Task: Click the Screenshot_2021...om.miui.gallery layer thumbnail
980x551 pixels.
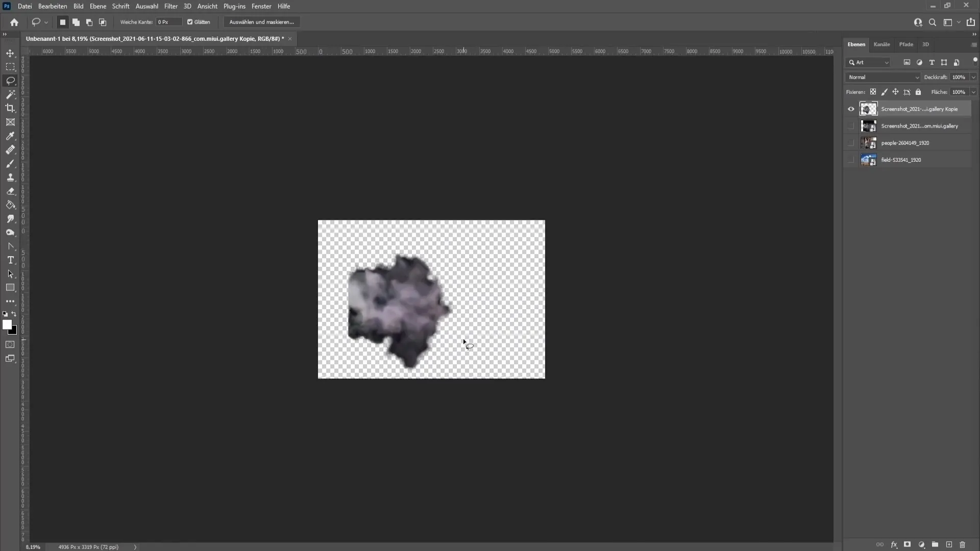Action: pos(869,125)
